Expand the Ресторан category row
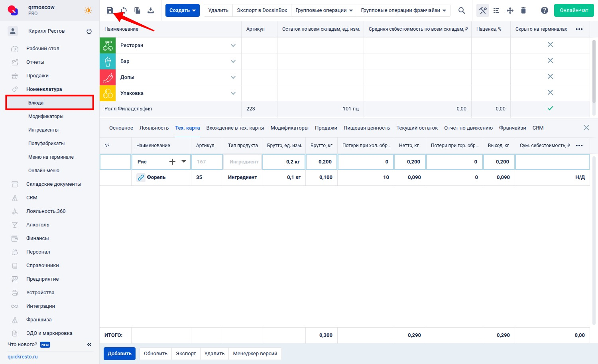The width and height of the screenshot is (598, 364). tap(233, 45)
